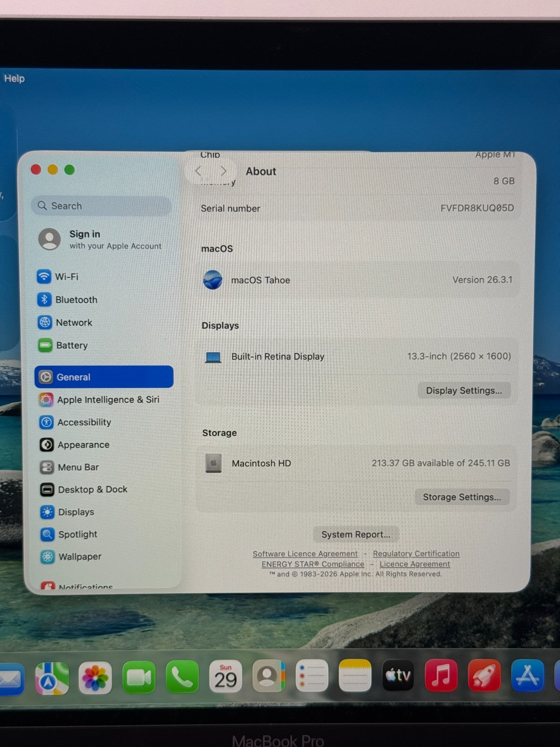Screen dimensions: 560x747
Task: Click 13.3-inch (2560 × 1600) text
Action: click(459, 356)
